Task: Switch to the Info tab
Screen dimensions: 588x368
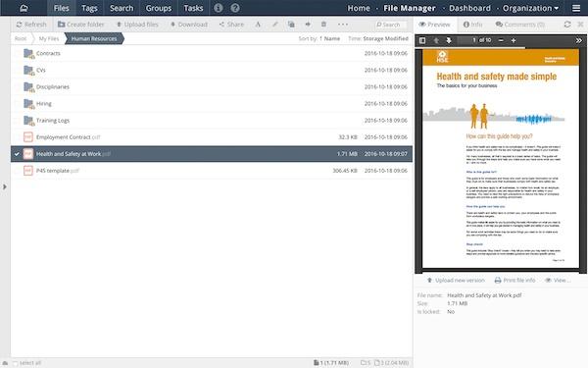Action: (x=472, y=25)
